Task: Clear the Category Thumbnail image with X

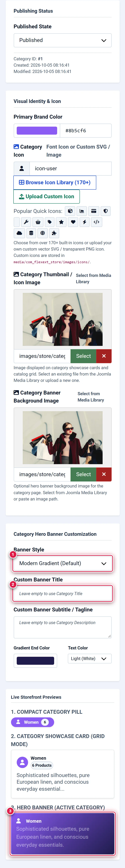Action: 104,356
